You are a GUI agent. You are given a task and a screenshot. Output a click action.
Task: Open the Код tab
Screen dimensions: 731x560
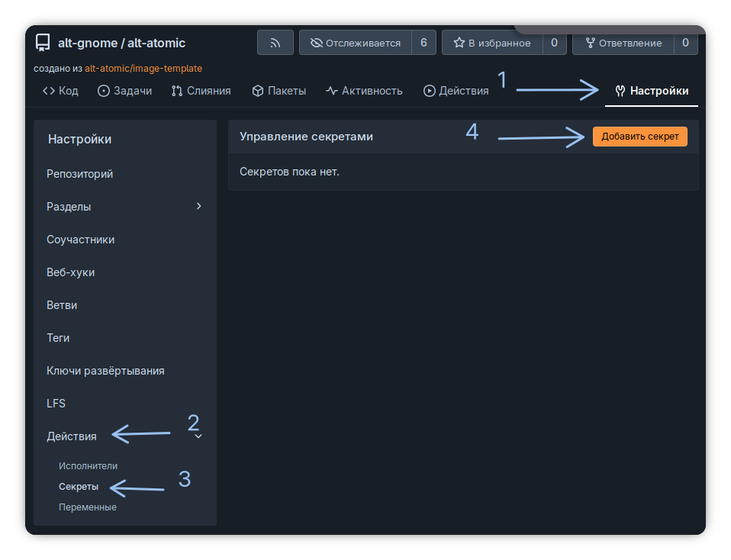(60, 91)
